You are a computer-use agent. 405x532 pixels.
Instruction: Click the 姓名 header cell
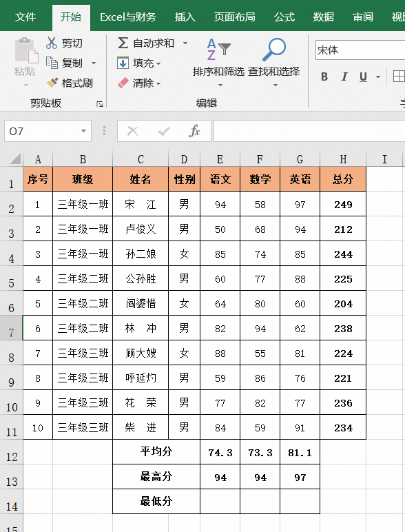click(x=141, y=178)
